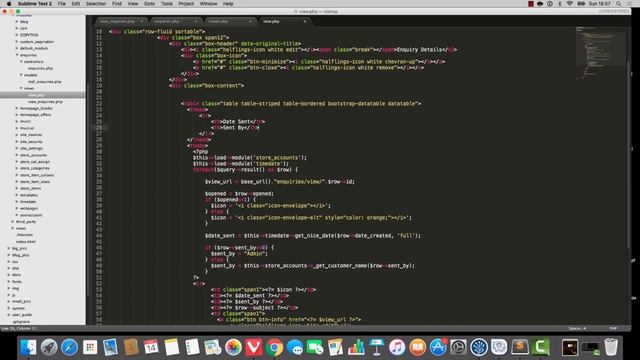This screenshot has height=360, width=640.
Task: Open Launchpad rocket icon in dock
Action: tap(49, 347)
